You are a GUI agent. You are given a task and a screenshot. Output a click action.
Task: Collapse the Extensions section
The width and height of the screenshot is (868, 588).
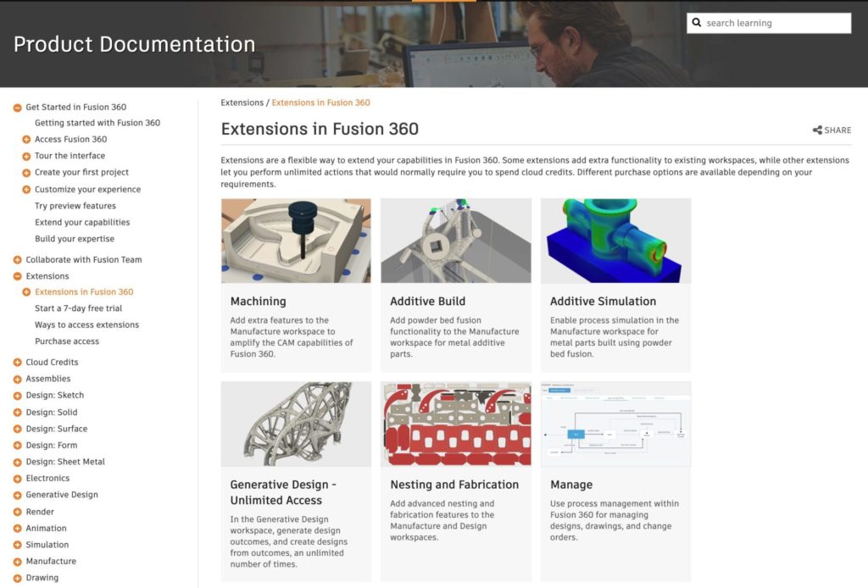pyautogui.click(x=17, y=275)
